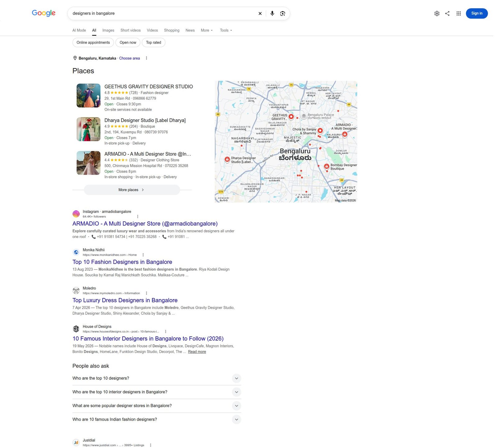The image size is (497, 448).
Task: Click the share icon in the header
Action: (x=447, y=13)
